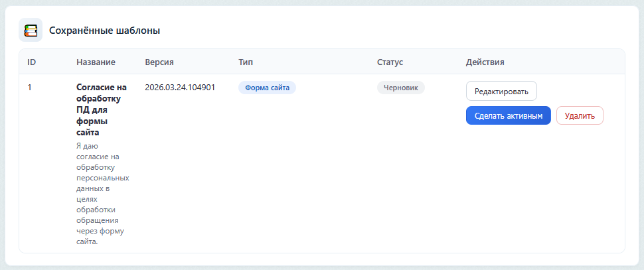Click empty card space right of the heading
Viewport: 644px width, 270px height.
398,31
